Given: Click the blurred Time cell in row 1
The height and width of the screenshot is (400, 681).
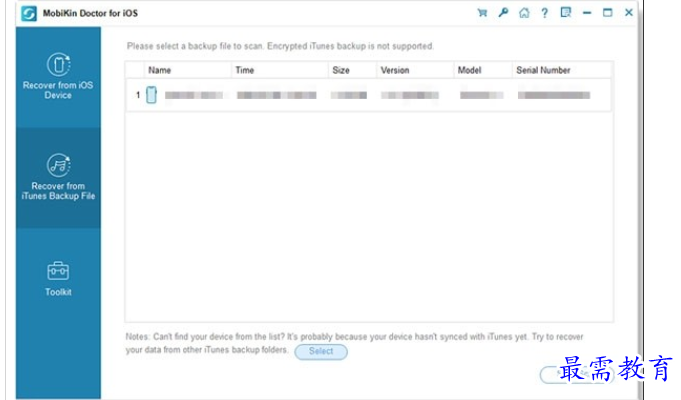Looking at the screenshot, I should pos(277,95).
